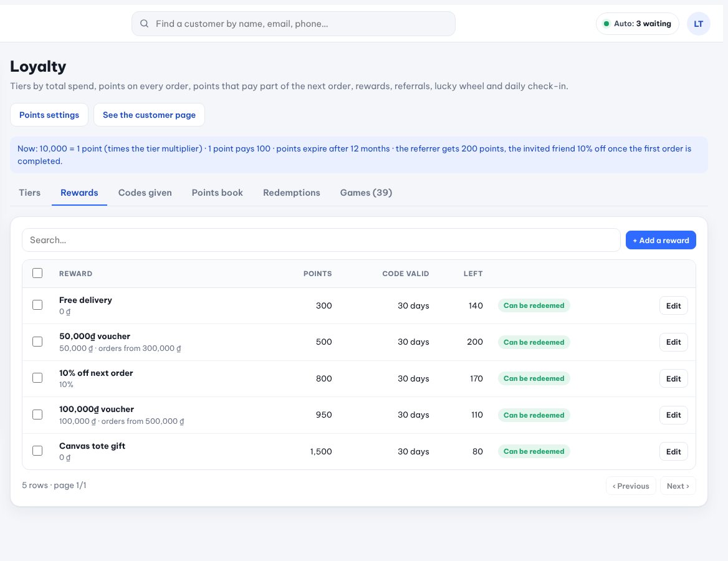Click the Canvas tote gift reward name

pos(92,446)
